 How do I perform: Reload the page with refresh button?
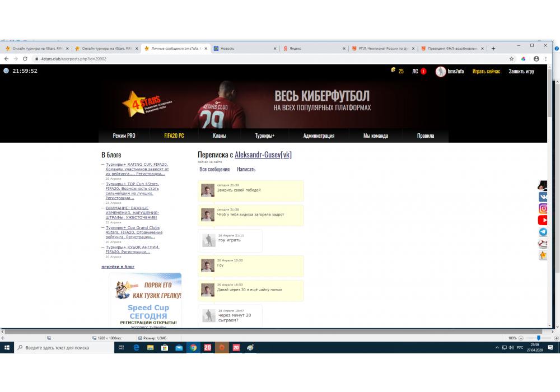25,59
